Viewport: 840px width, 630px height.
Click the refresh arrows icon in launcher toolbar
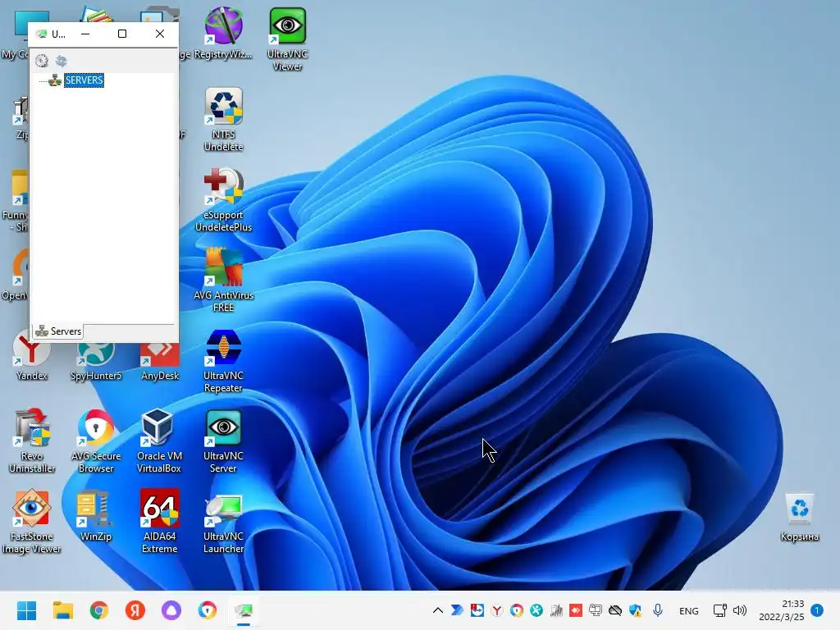point(61,61)
